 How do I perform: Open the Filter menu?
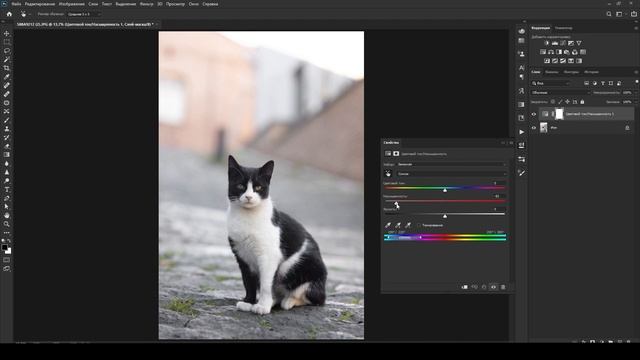click(x=147, y=4)
